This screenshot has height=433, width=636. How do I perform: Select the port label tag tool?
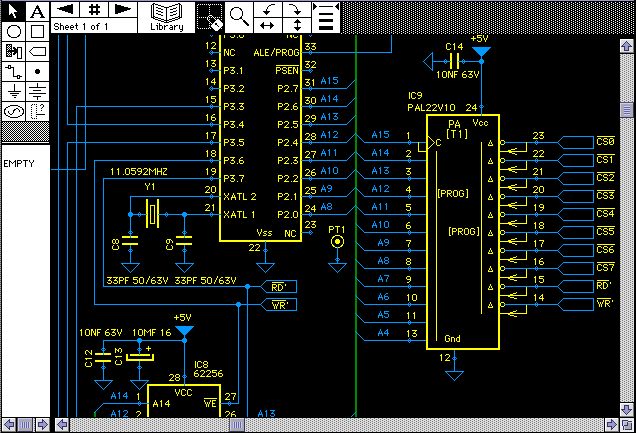pyautogui.click(x=37, y=51)
